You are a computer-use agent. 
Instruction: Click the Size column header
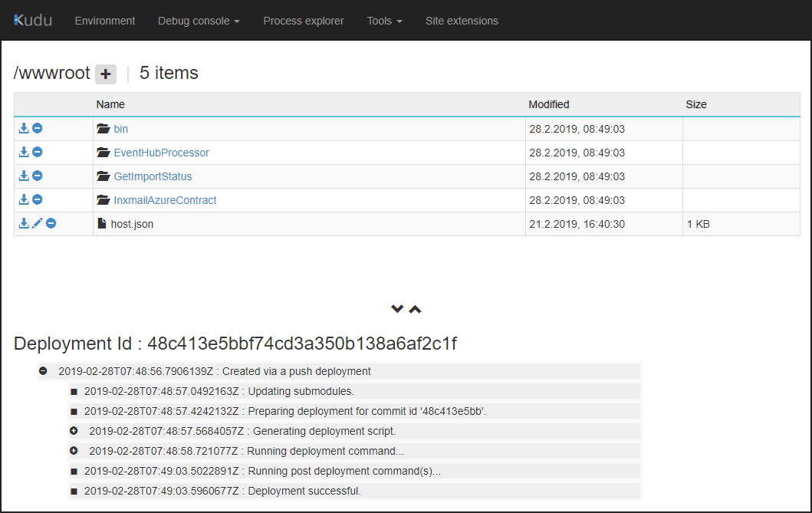point(696,104)
